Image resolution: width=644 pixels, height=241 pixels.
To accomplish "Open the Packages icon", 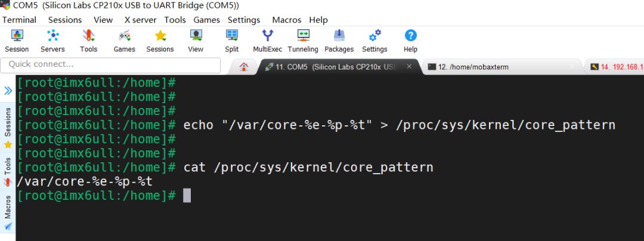I will pos(339,41).
